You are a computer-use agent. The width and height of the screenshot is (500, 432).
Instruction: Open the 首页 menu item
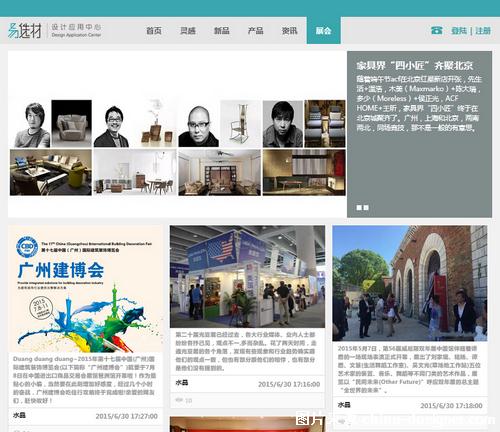tap(154, 31)
